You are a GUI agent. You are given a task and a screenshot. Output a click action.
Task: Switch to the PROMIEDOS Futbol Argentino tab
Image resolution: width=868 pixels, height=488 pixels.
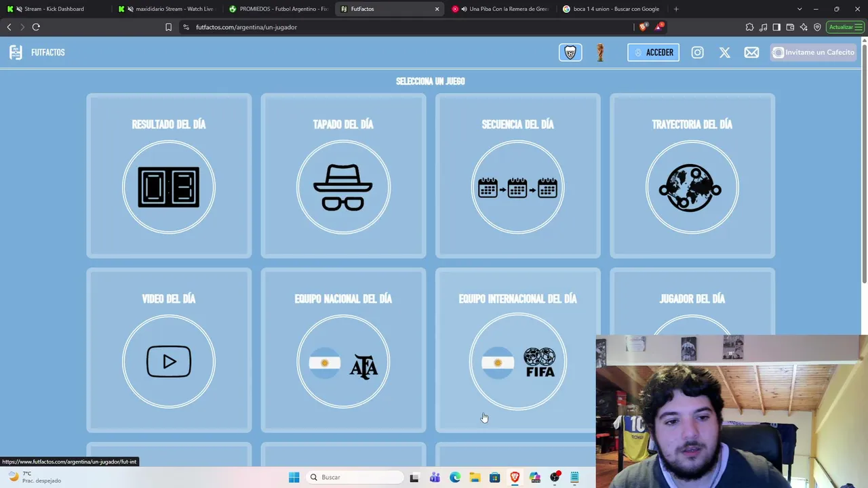pyautogui.click(x=279, y=9)
